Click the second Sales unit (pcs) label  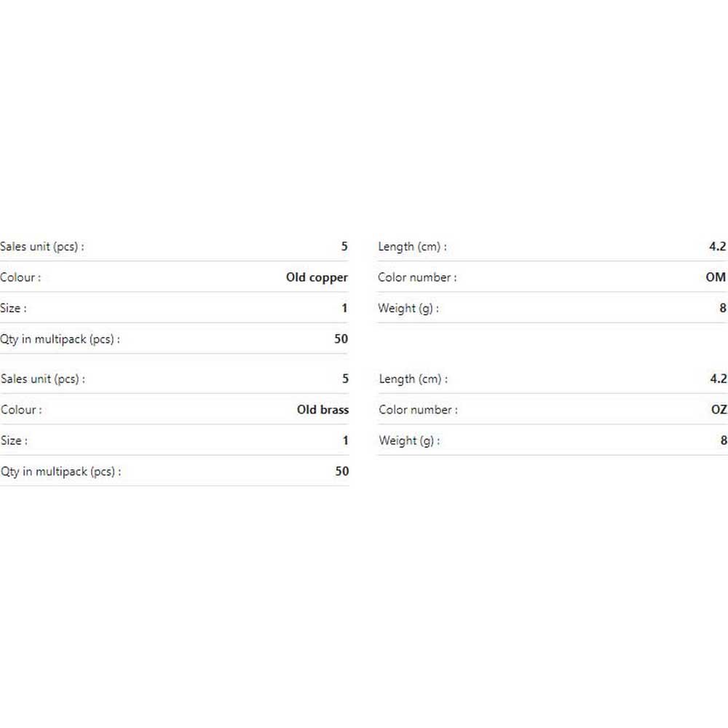click(43, 379)
